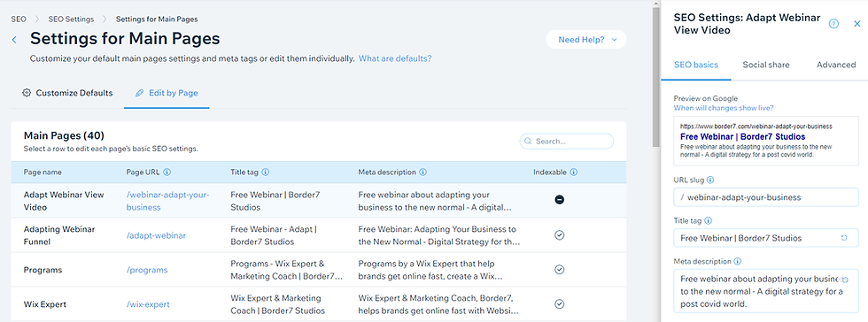Open When will changes show live? link
The width and height of the screenshot is (868, 322).
(724, 108)
